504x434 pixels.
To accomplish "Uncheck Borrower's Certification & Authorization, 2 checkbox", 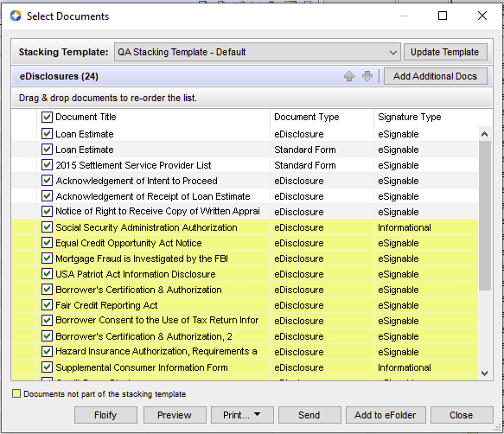I will click(47, 336).
